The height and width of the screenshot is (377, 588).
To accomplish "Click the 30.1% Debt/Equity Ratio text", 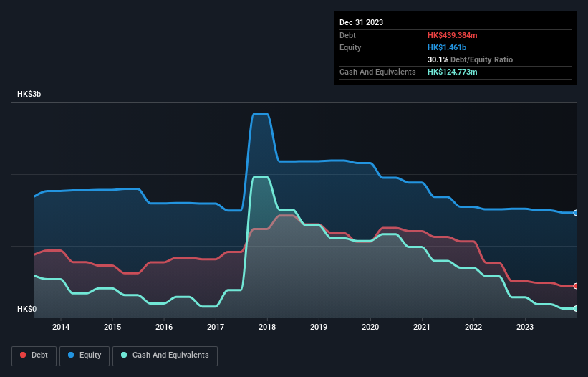I will 470,59.
